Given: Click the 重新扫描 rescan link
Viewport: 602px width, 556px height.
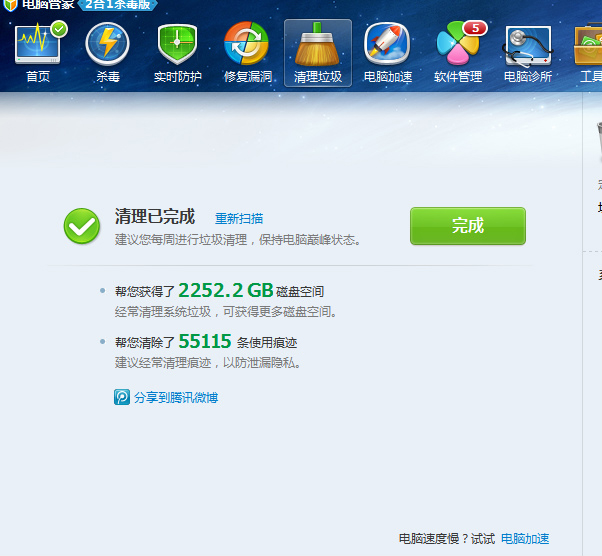Looking at the screenshot, I should 239,218.
